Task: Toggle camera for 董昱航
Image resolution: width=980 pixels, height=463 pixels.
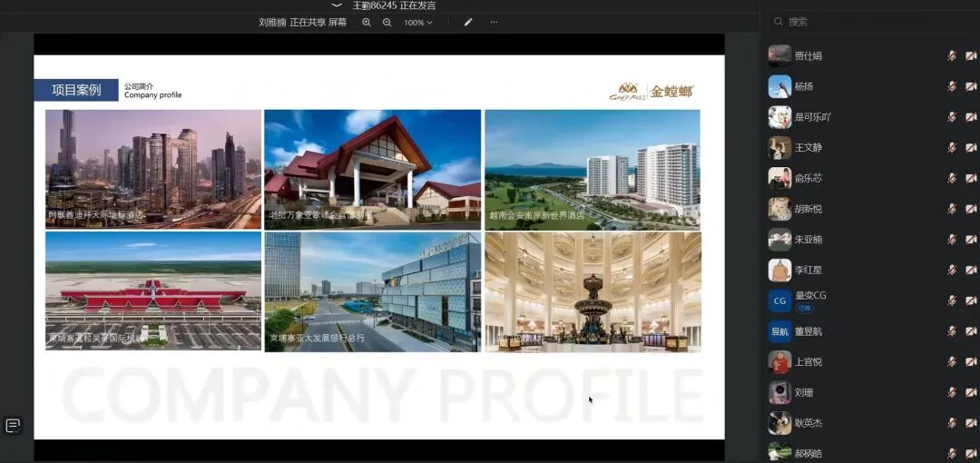Action: [x=970, y=331]
